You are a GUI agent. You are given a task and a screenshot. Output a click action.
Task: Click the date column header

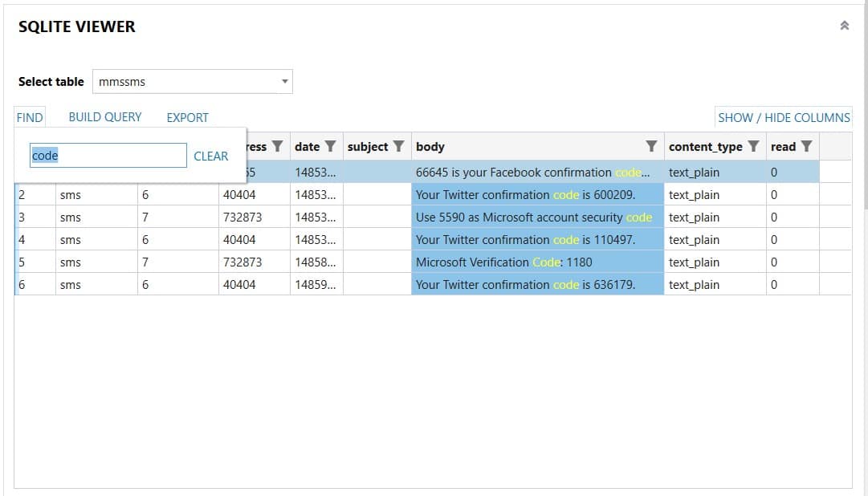click(x=308, y=146)
